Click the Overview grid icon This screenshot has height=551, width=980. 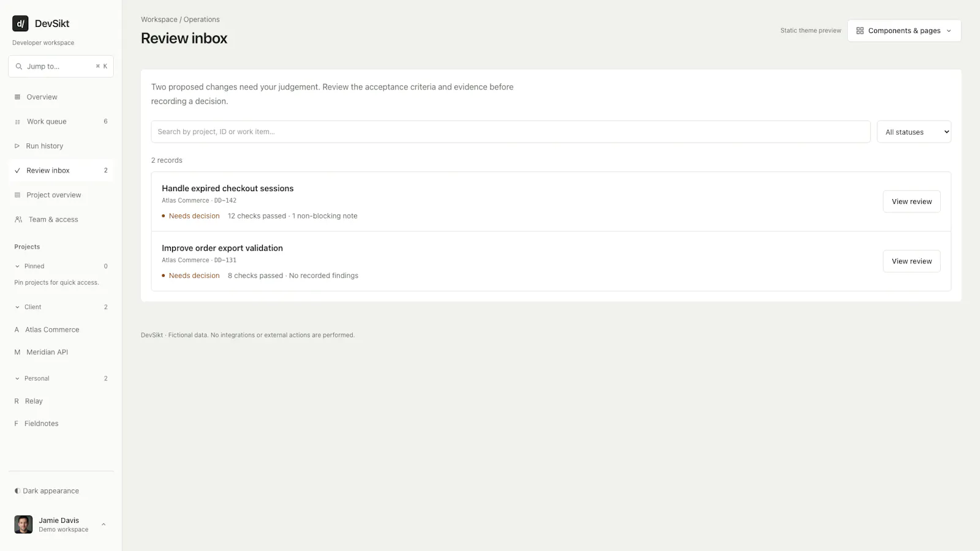[x=17, y=97]
